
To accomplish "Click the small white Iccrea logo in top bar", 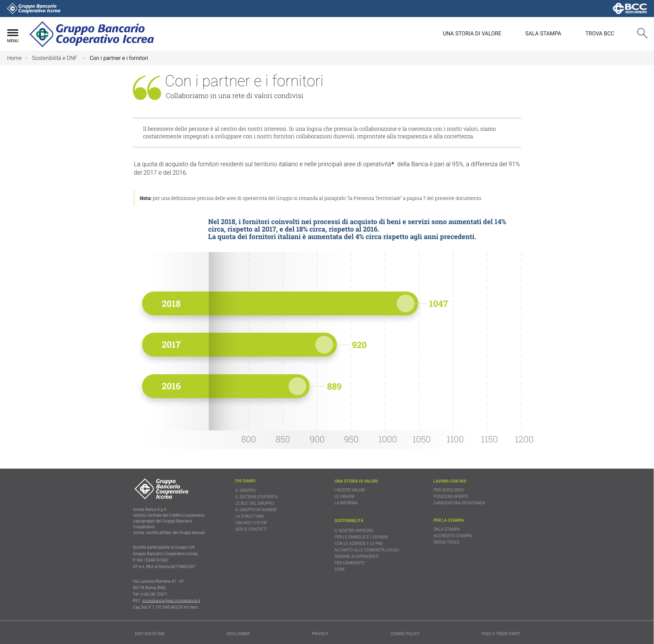I will (x=34, y=8).
